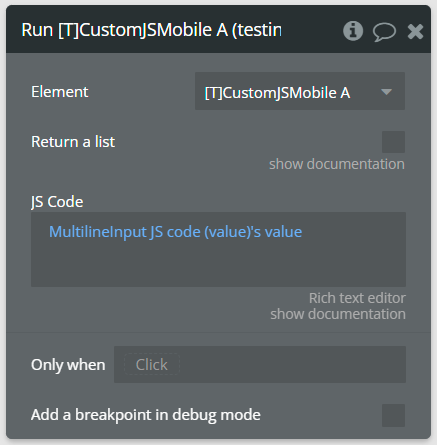Click the Element field label

point(60,92)
